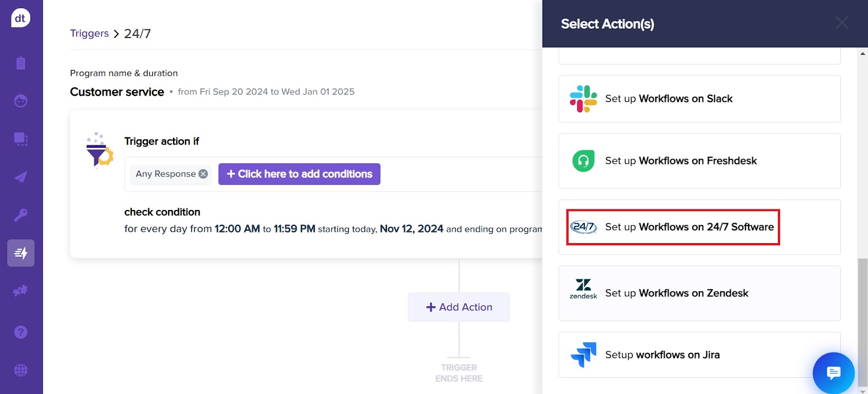
Task: Select Set up Workflows on Freshdesk
Action: [x=699, y=161]
